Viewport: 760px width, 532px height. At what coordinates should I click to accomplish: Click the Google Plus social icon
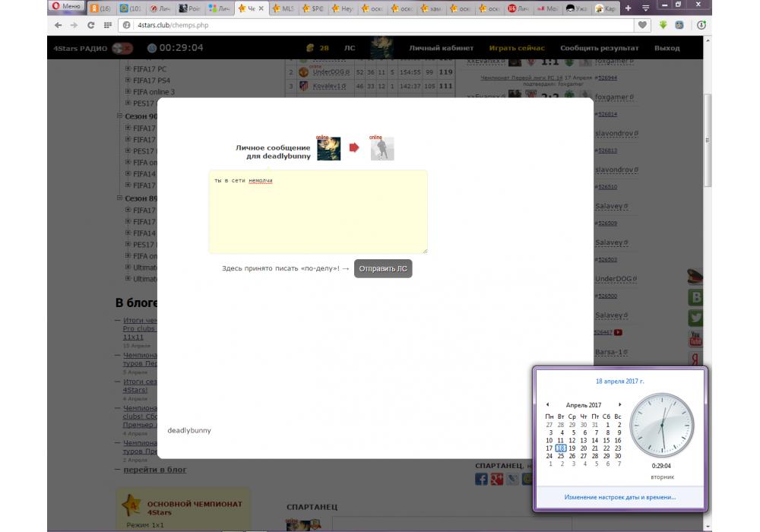pos(497,479)
